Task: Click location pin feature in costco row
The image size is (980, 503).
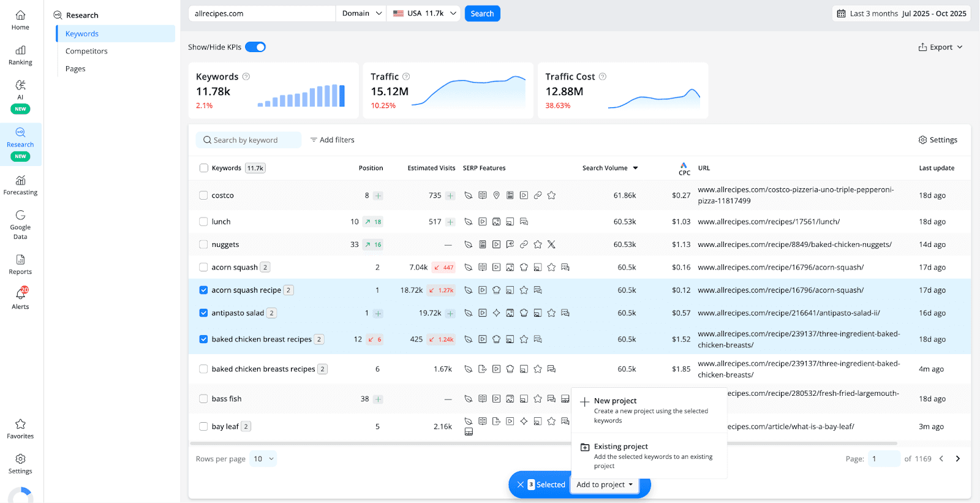Action: tap(496, 195)
